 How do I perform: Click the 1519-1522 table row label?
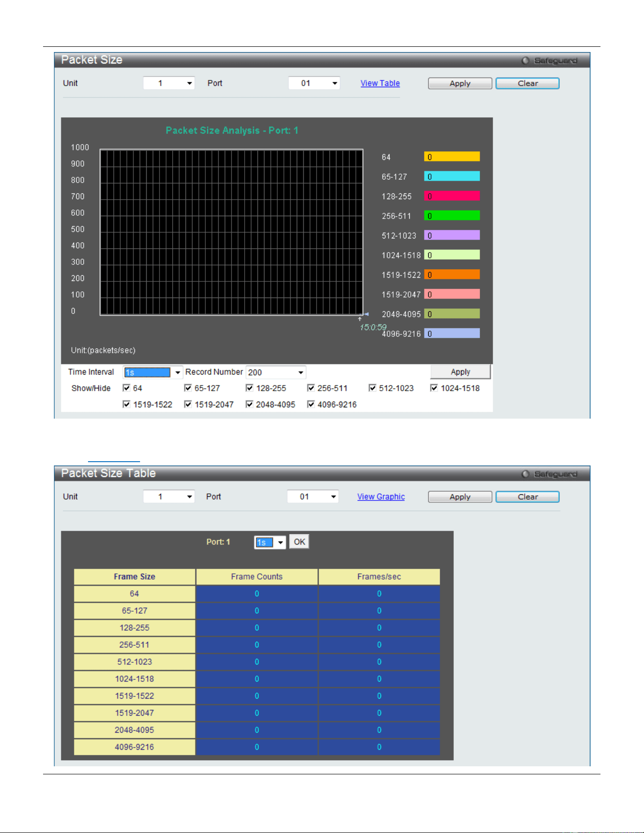pyautogui.click(x=134, y=696)
